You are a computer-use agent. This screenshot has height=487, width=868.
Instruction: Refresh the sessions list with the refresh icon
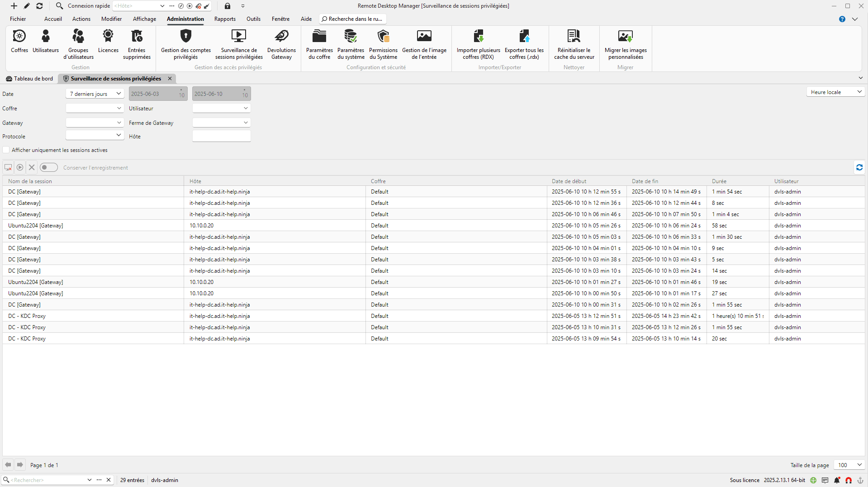pos(859,167)
